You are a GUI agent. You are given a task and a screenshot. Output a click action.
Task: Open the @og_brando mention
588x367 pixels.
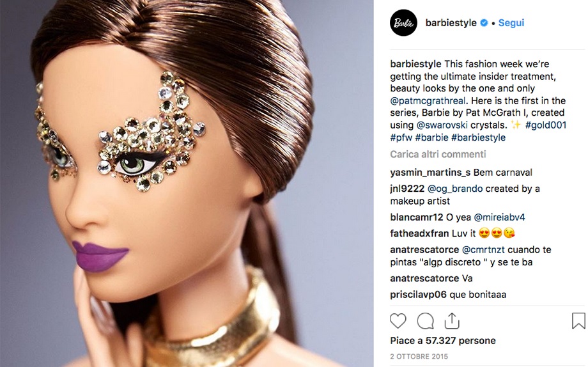click(x=455, y=189)
